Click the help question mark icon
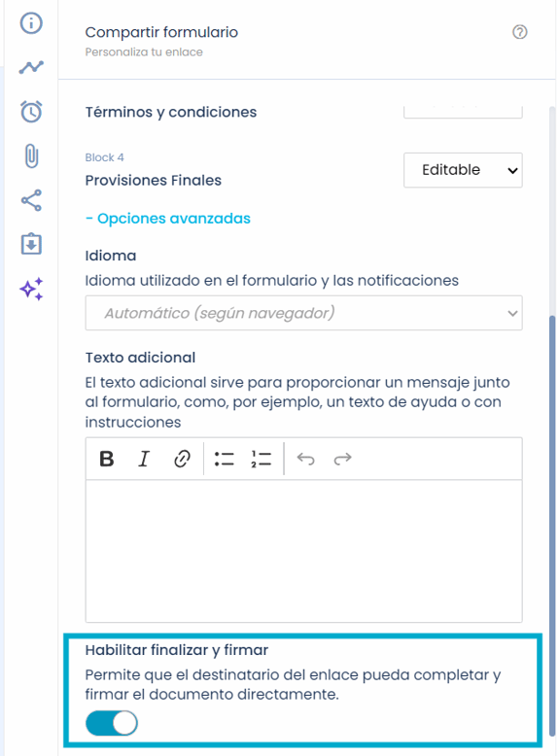 [x=519, y=32]
